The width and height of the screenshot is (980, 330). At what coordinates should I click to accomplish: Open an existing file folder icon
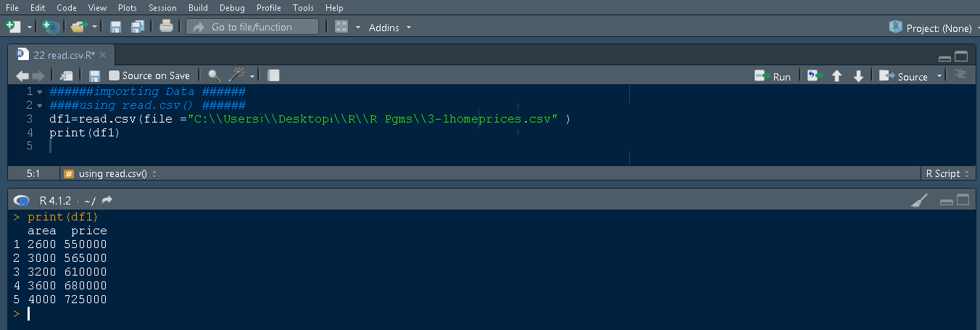78,27
